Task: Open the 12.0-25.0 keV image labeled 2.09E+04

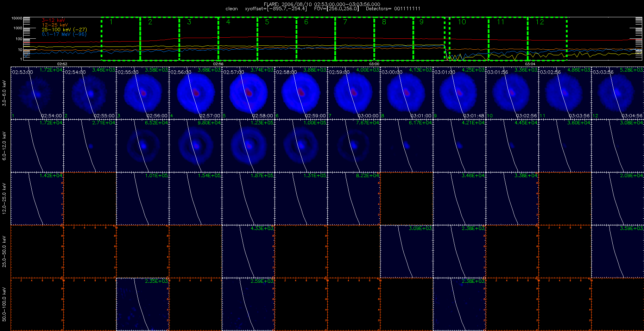Action: (x=618, y=198)
